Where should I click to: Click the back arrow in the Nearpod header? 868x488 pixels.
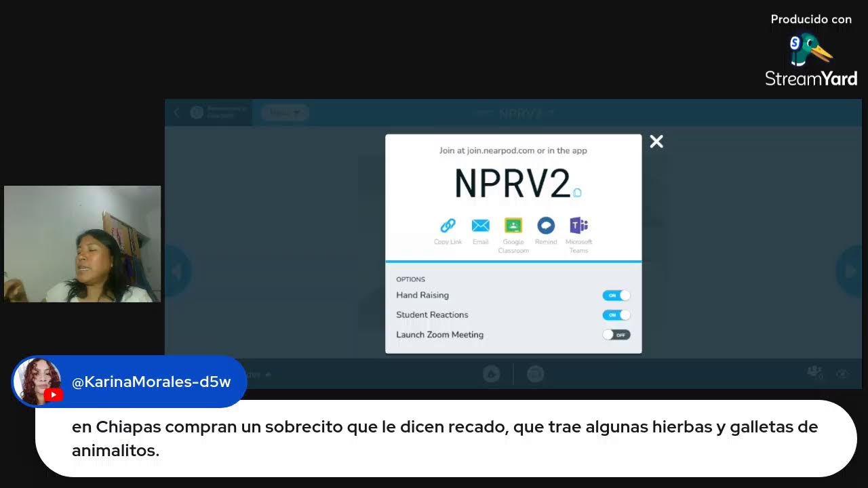pos(176,113)
